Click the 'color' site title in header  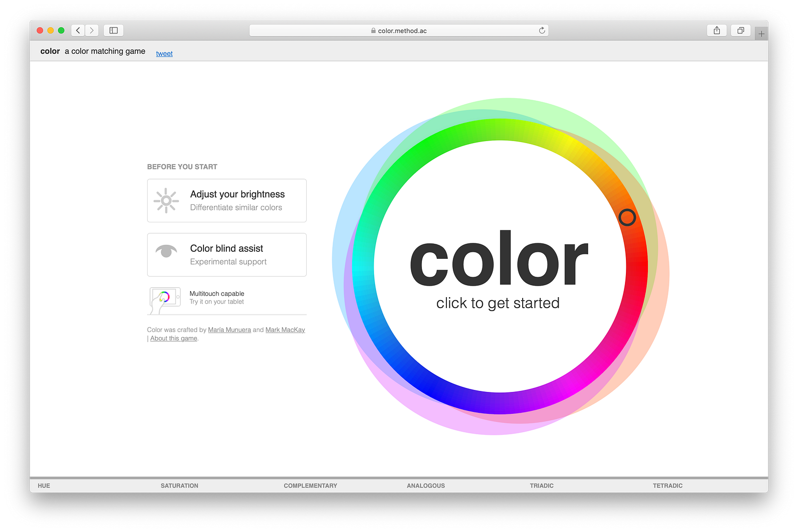(x=50, y=51)
